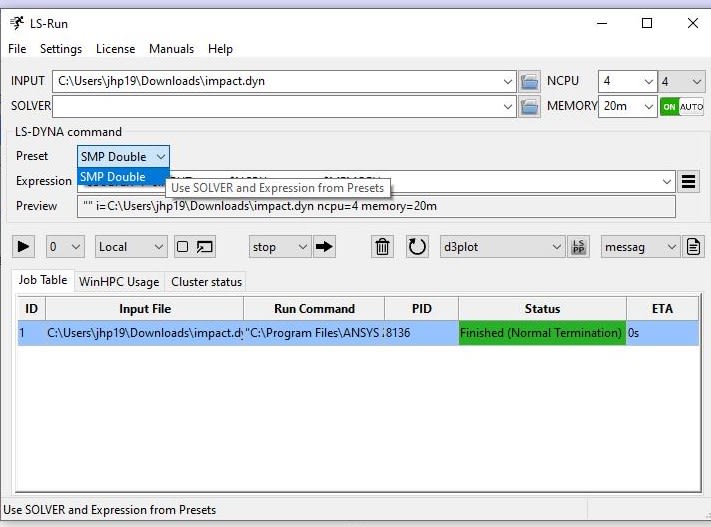
Task: Open the stop command dropdown
Action: 280,247
